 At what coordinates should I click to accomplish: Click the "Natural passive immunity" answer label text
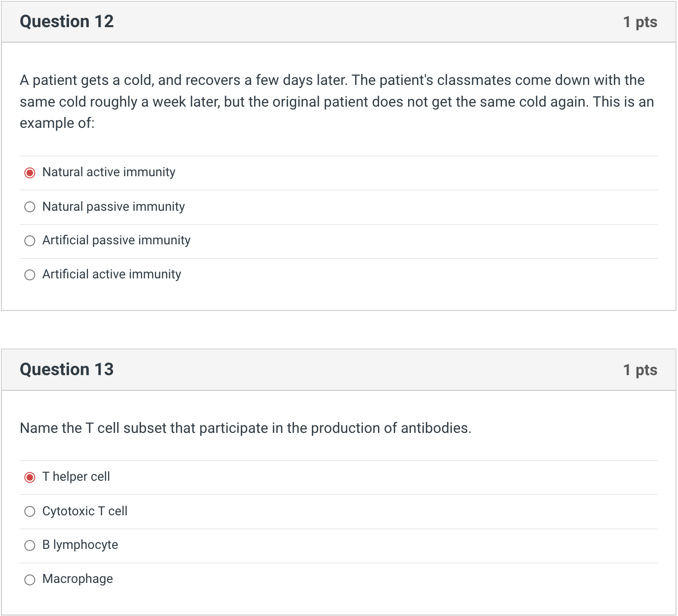tap(113, 206)
